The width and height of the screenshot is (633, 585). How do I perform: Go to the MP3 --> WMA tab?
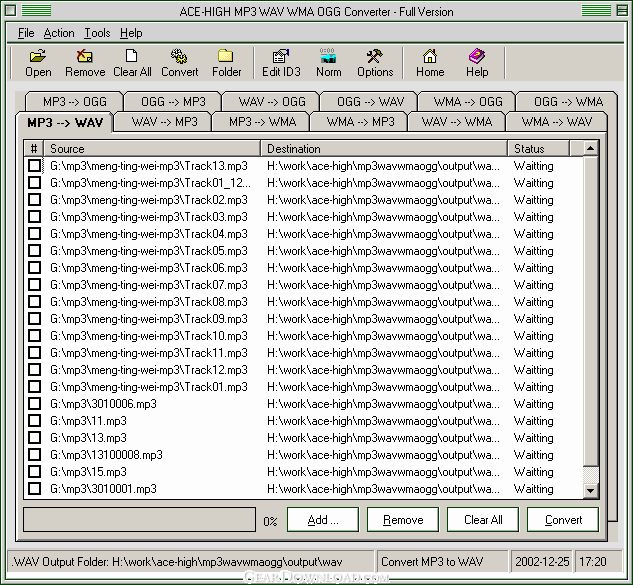coord(262,122)
